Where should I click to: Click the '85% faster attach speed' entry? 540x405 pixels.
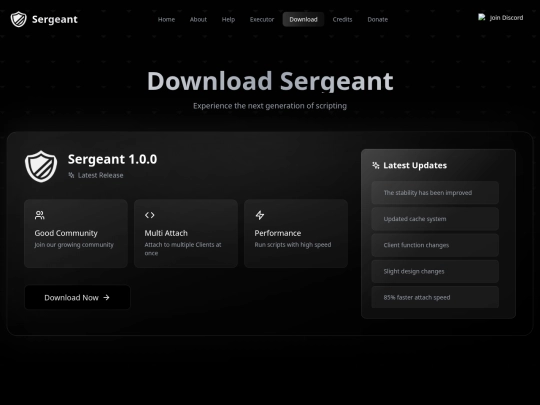(x=435, y=297)
